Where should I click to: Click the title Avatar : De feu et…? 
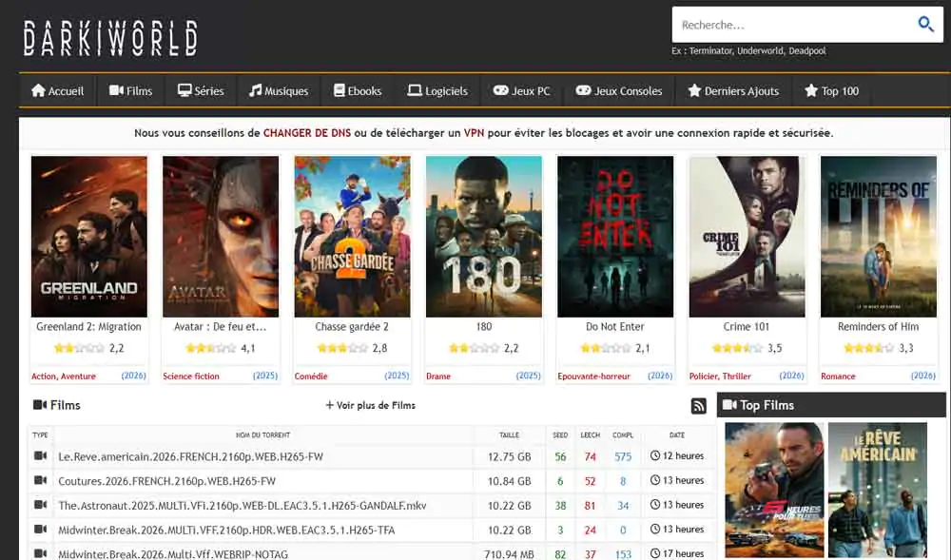click(x=221, y=327)
